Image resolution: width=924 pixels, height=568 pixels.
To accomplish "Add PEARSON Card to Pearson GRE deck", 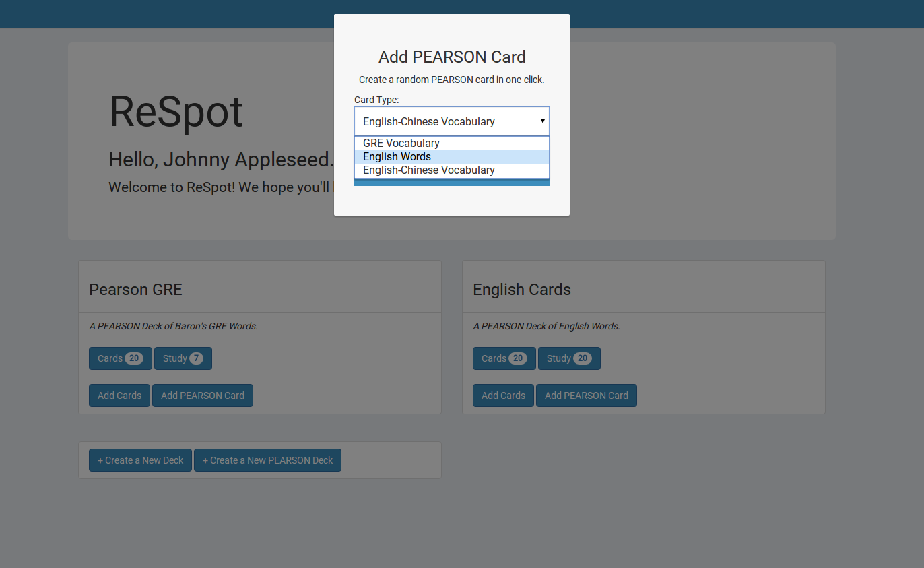I will (203, 396).
